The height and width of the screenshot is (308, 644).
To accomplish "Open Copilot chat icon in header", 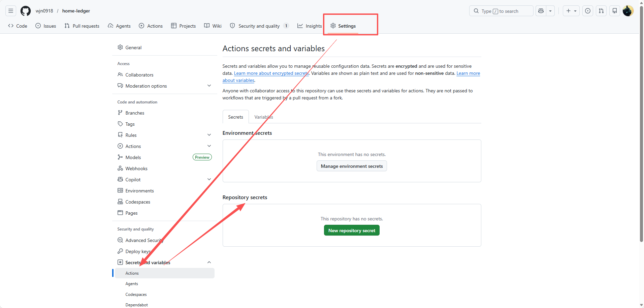I will click(x=541, y=11).
